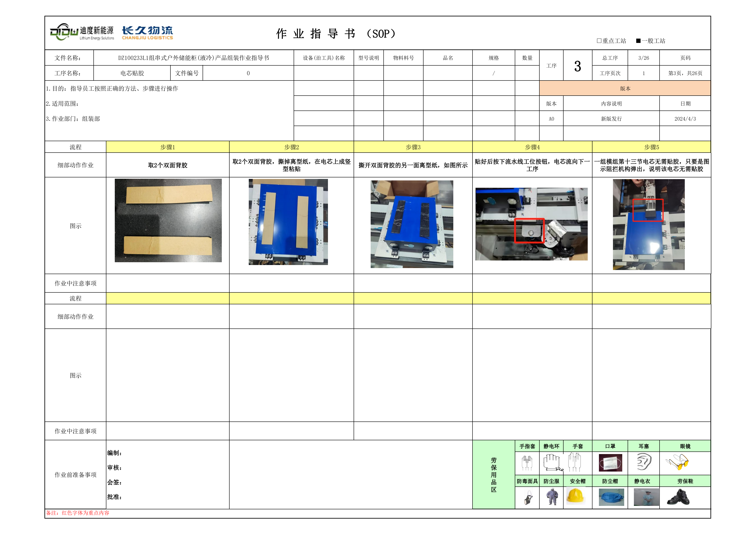
Task: Check the 重点工站 checkbox
Action: point(599,41)
